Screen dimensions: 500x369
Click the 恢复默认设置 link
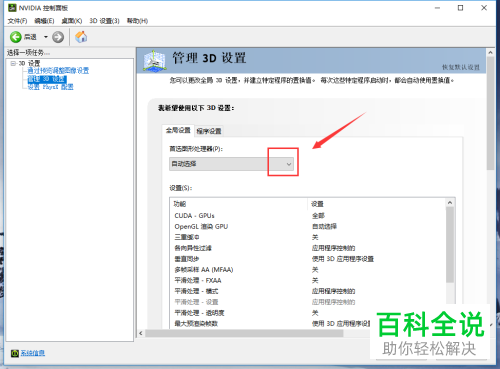tap(461, 67)
